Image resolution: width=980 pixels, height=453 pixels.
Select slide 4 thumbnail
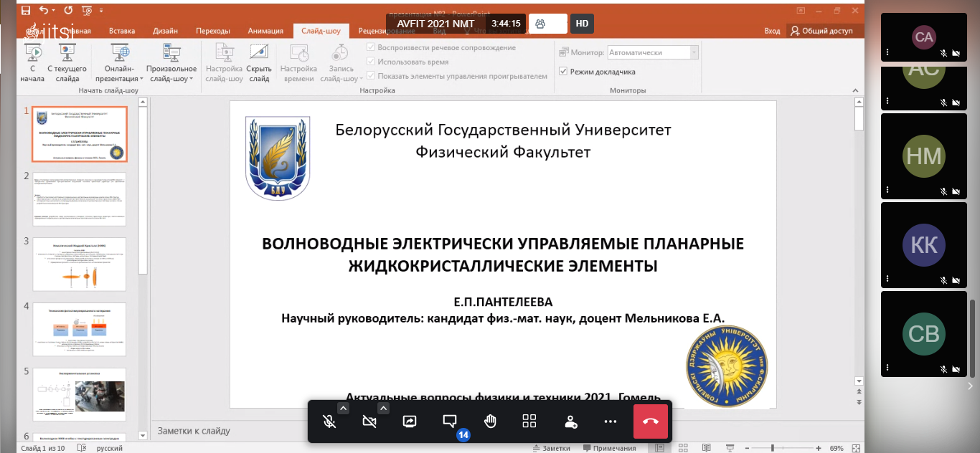pos(79,330)
